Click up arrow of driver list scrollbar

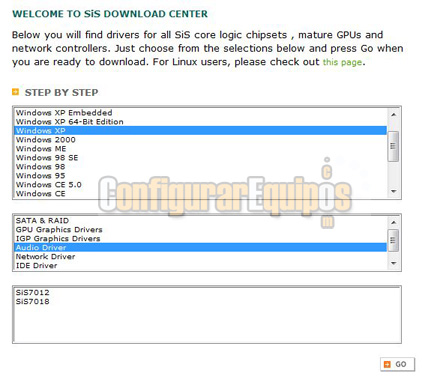393,222
